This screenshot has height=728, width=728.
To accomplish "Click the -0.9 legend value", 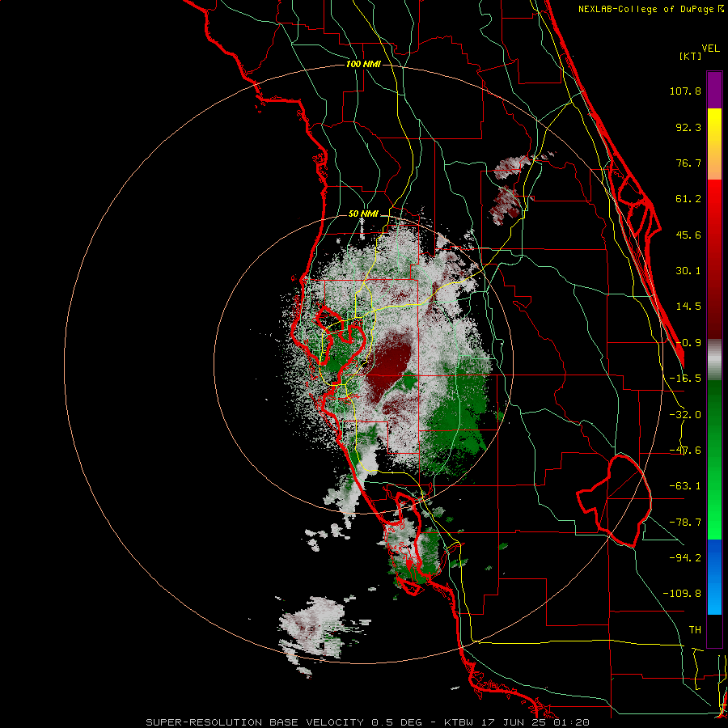I will point(688,343).
